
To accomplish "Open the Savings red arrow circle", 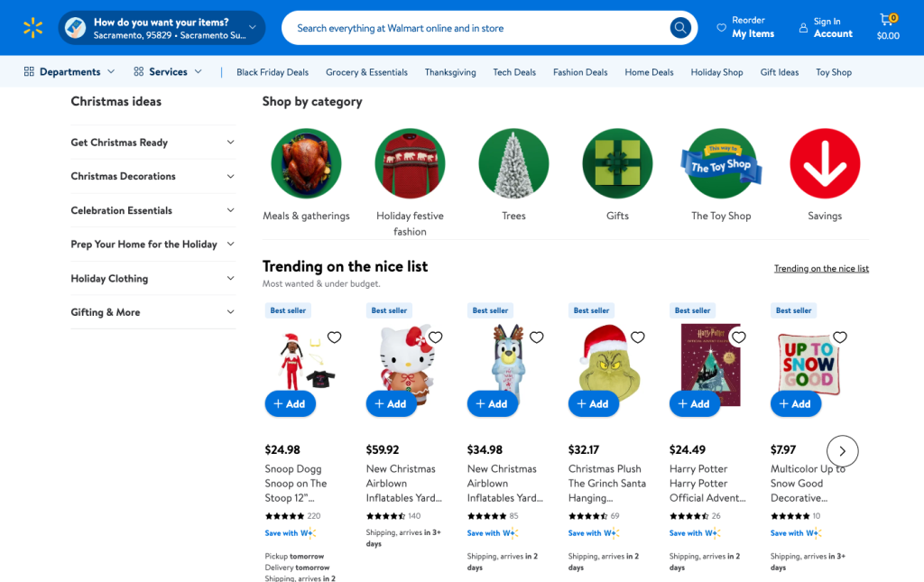I will [x=825, y=163].
